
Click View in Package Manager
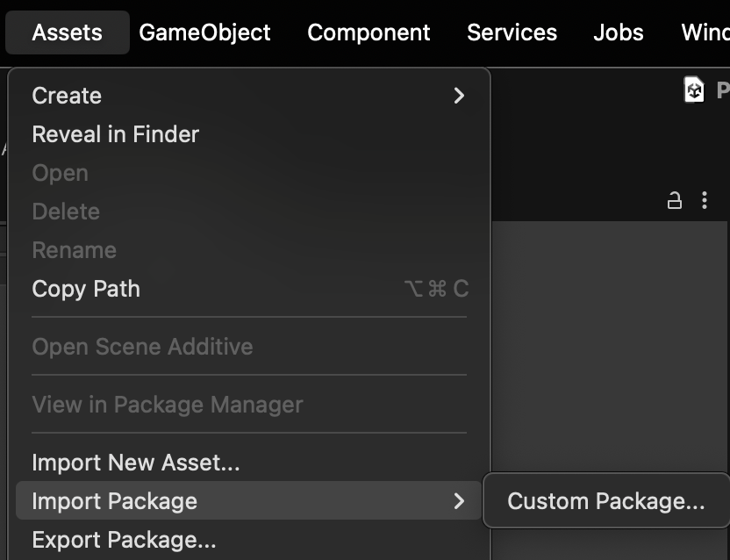point(168,405)
